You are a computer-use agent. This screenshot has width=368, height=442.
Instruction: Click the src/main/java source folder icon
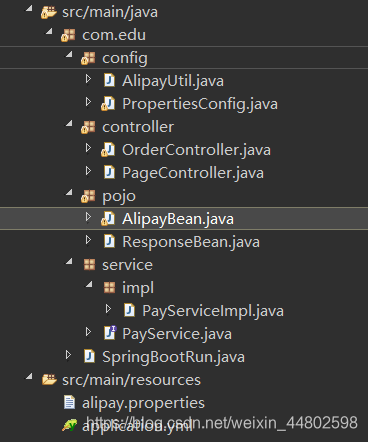tap(48, 12)
